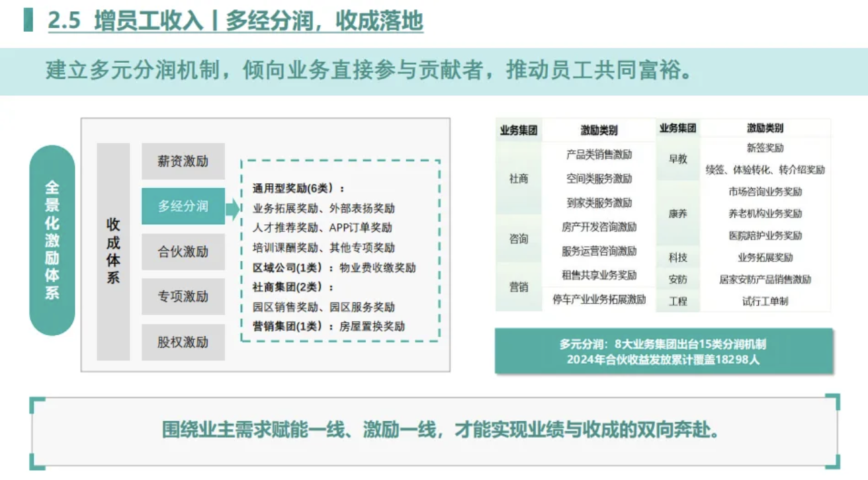
Task: Select the 合伙激励 box
Action: coord(183,252)
